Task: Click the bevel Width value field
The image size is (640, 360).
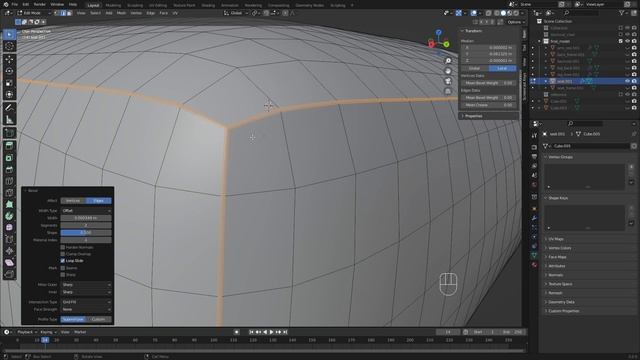Action: (86, 218)
